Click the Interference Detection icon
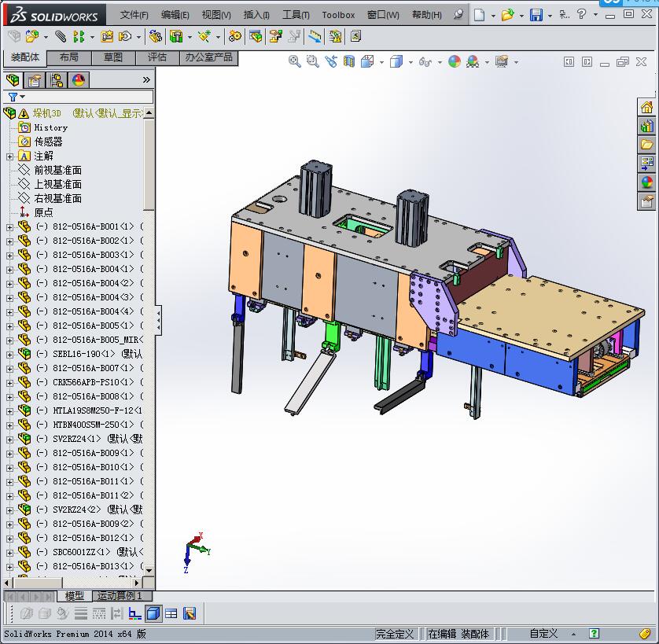This screenshot has width=659, height=644. [335, 37]
